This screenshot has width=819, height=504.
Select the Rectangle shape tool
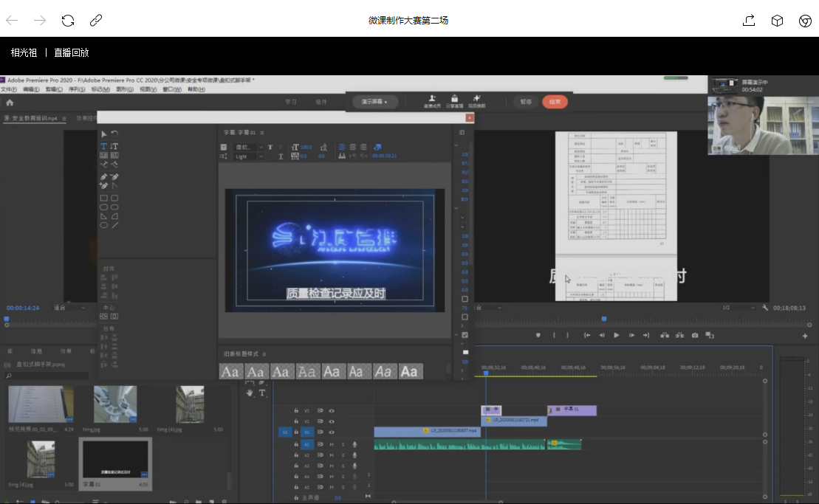pos(104,198)
